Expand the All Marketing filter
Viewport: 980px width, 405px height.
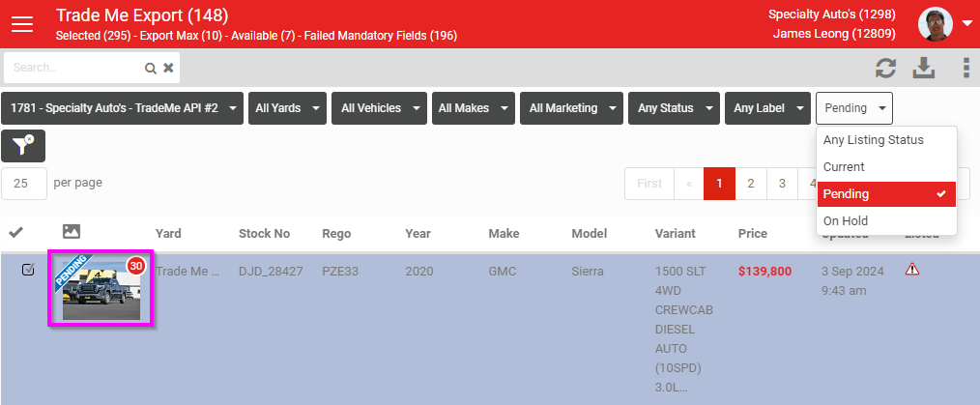click(x=571, y=108)
